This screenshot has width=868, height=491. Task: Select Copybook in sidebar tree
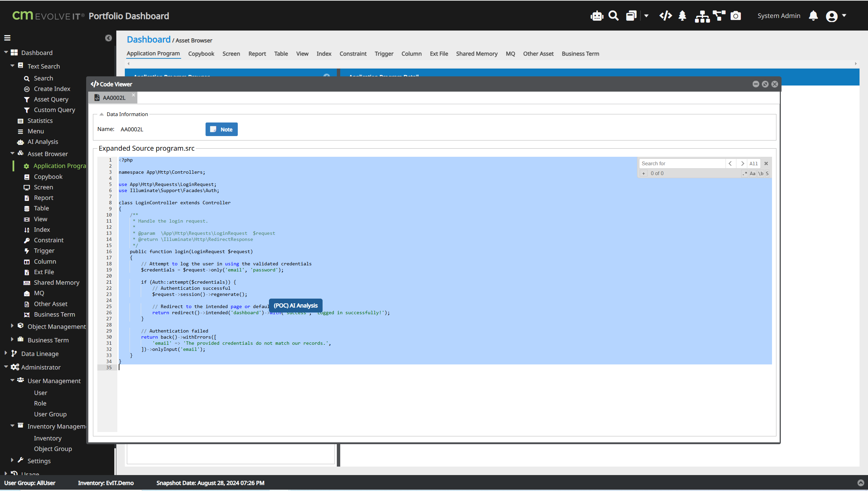(48, 176)
